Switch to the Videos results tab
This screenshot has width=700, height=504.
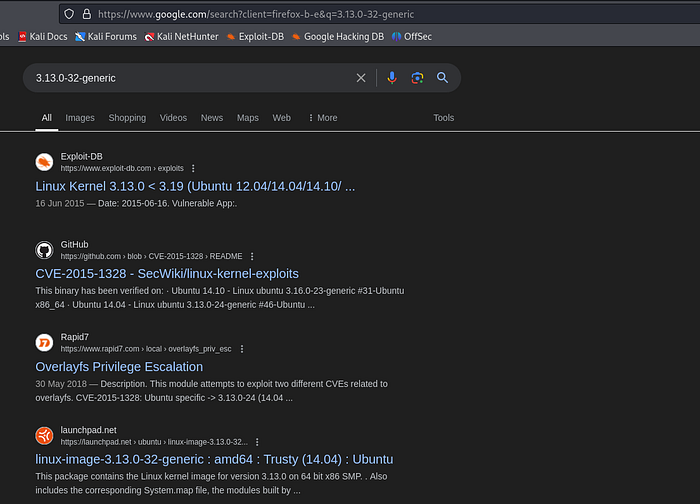(173, 118)
